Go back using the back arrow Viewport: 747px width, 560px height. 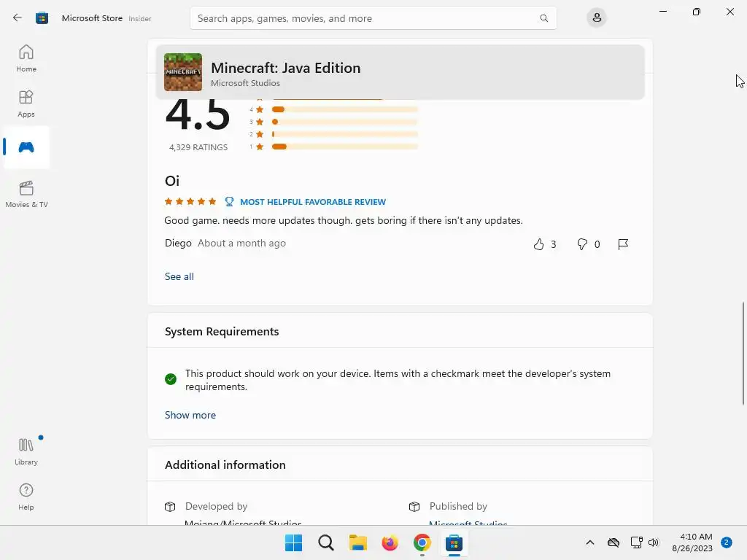point(18,18)
